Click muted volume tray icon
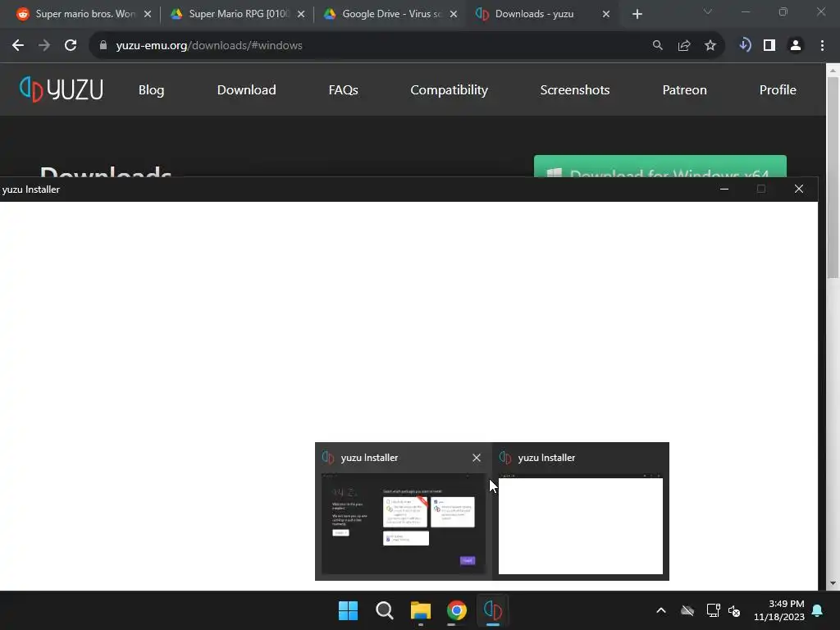 tap(734, 610)
